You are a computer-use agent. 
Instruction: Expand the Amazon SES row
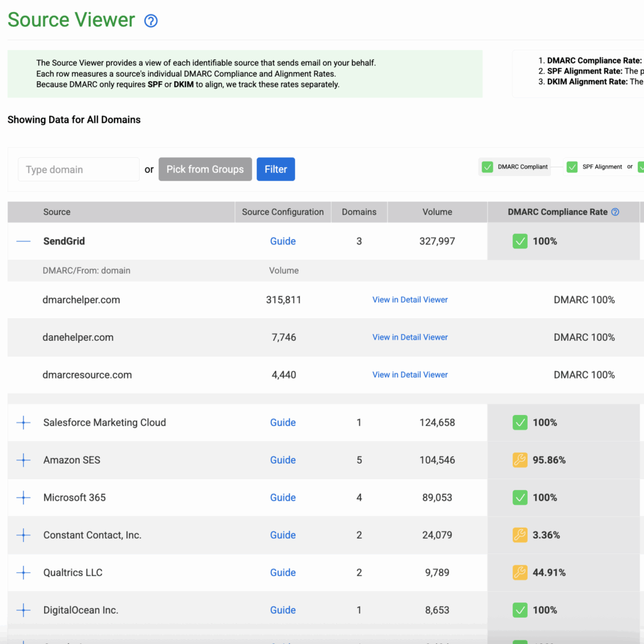click(x=23, y=460)
